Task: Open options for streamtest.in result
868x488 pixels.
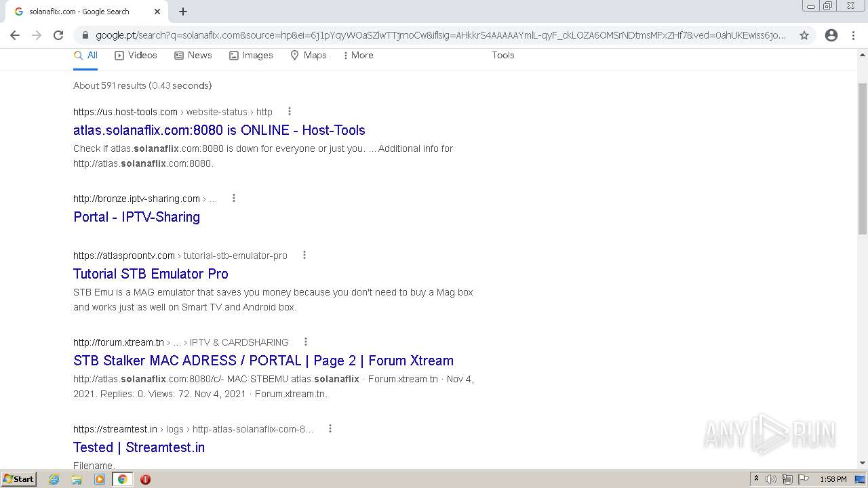Action: pyautogui.click(x=330, y=429)
